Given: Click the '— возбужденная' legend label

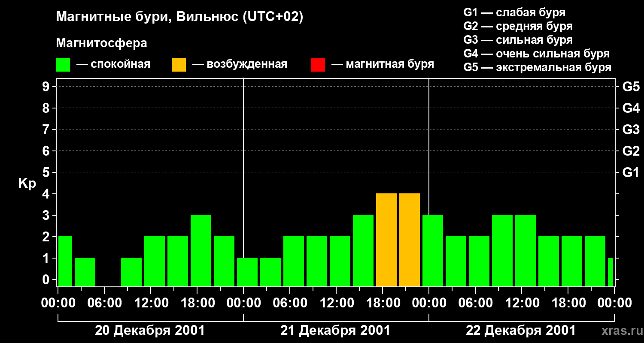Looking at the screenshot, I should pyautogui.click(x=240, y=64).
